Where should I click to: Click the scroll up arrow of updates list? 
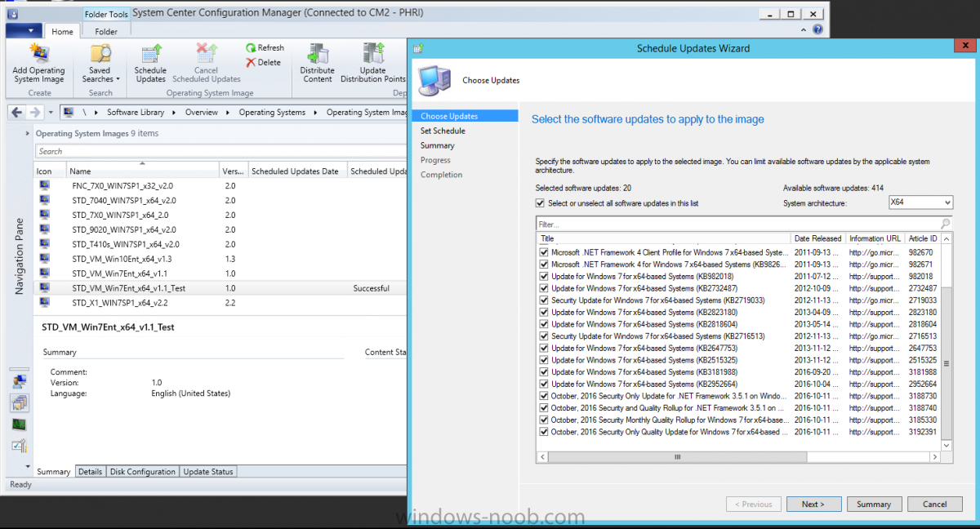click(x=947, y=238)
